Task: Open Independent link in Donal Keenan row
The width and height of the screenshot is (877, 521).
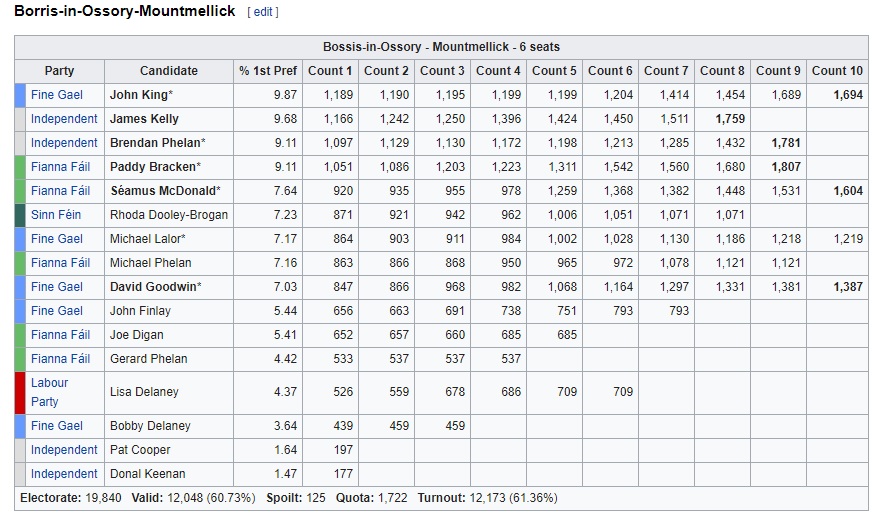Action: (64, 475)
